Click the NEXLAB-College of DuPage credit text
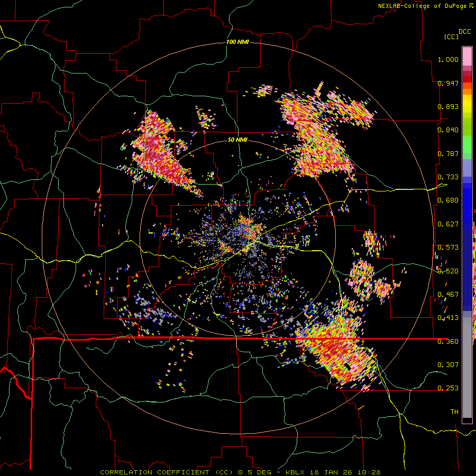The width and height of the screenshot is (476, 476). (422, 6)
